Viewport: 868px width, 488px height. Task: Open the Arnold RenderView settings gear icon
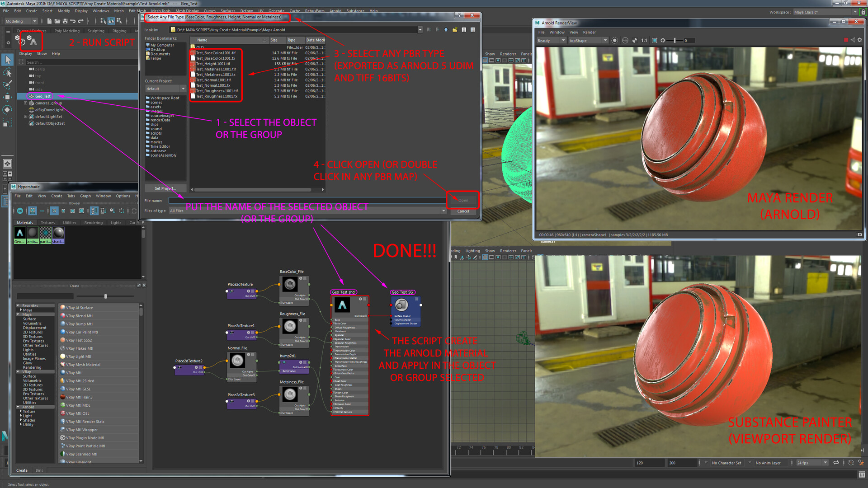tap(859, 40)
